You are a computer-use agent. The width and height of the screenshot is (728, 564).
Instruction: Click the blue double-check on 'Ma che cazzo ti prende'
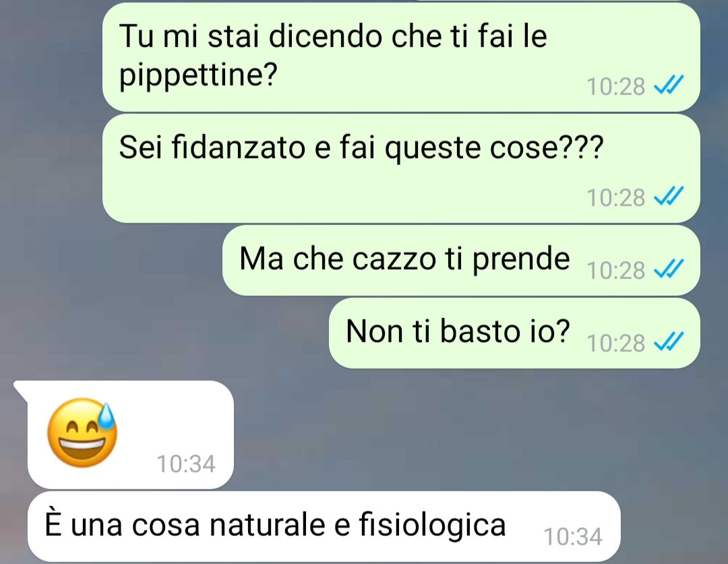[x=669, y=270]
